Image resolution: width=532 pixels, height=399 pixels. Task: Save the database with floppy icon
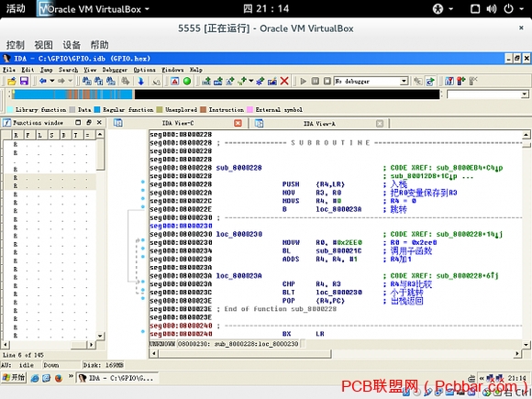24,81
